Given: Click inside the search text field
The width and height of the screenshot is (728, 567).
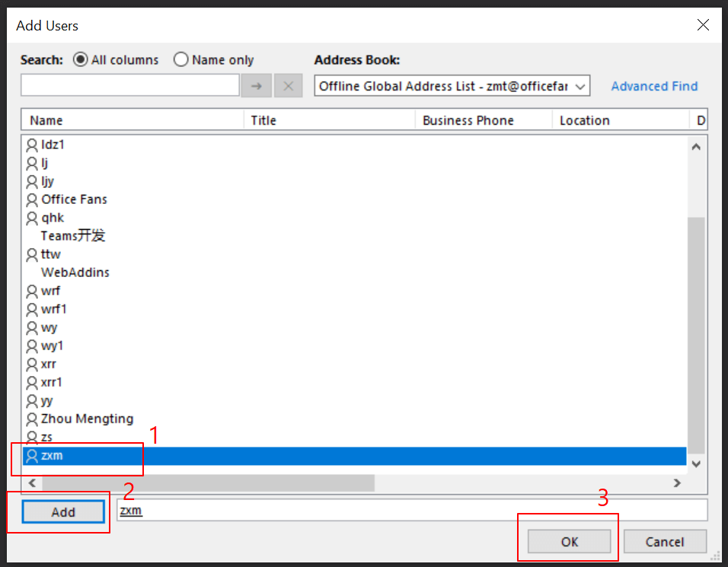Looking at the screenshot, I should 129,86.
